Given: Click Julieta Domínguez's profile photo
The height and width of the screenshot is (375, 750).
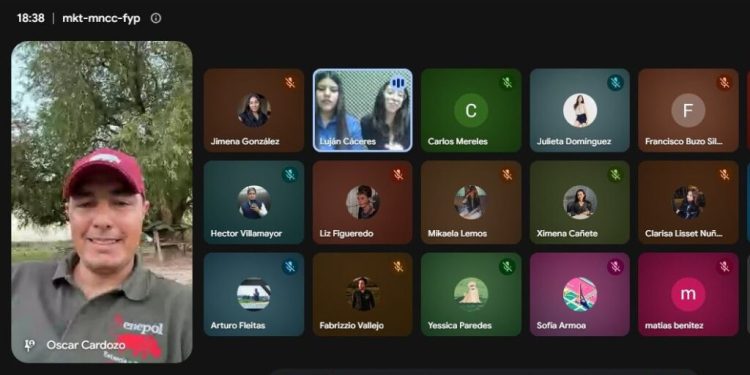Looking at the screenshot, I should [x=580, y=110].
